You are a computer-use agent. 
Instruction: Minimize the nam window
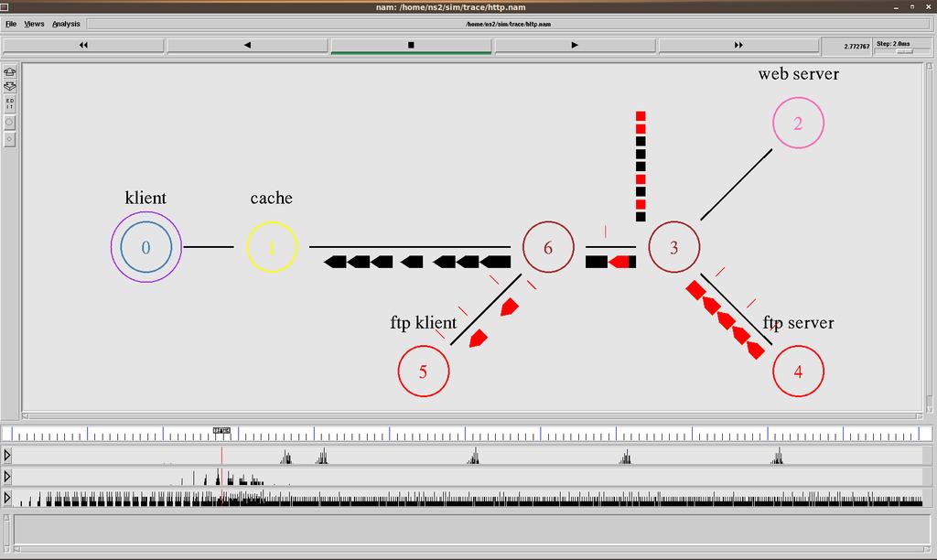(x=896, y=7)
